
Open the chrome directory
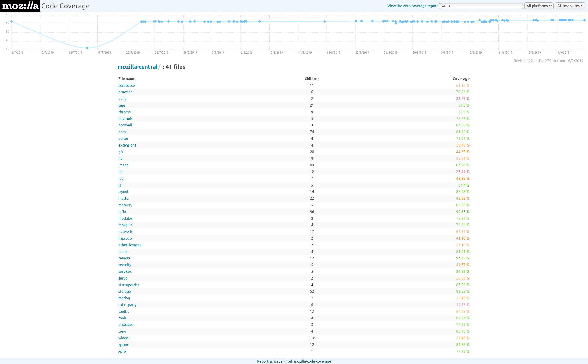(124, 112)
